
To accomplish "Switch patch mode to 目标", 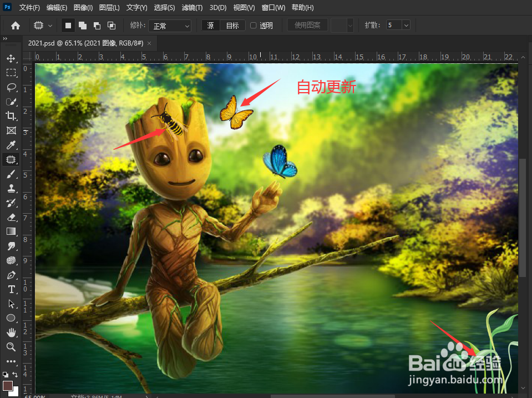I will [x=232, y=26].
